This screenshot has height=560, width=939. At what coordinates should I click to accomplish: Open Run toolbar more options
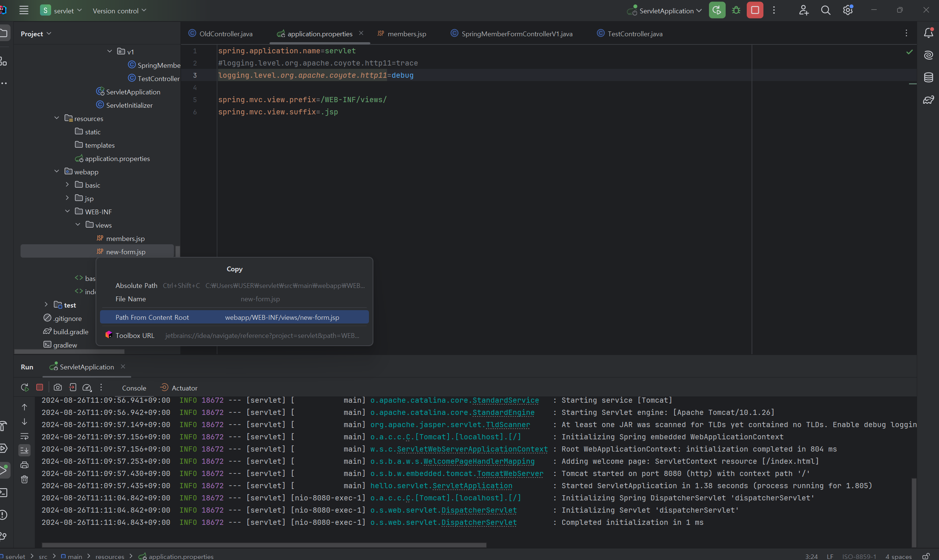(101, 387)
